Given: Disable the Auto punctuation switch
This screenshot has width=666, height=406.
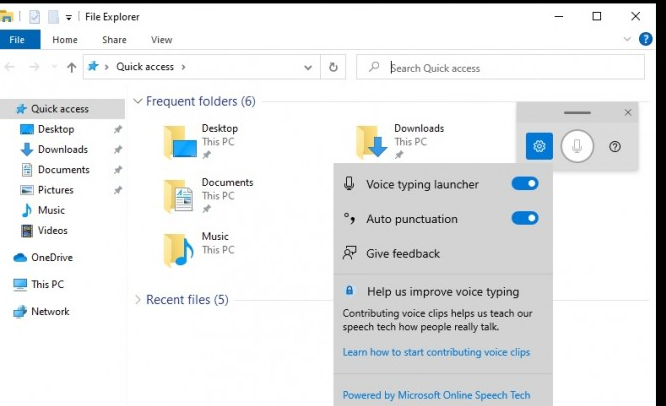Looking at the screenshot, I should [525, 218].
